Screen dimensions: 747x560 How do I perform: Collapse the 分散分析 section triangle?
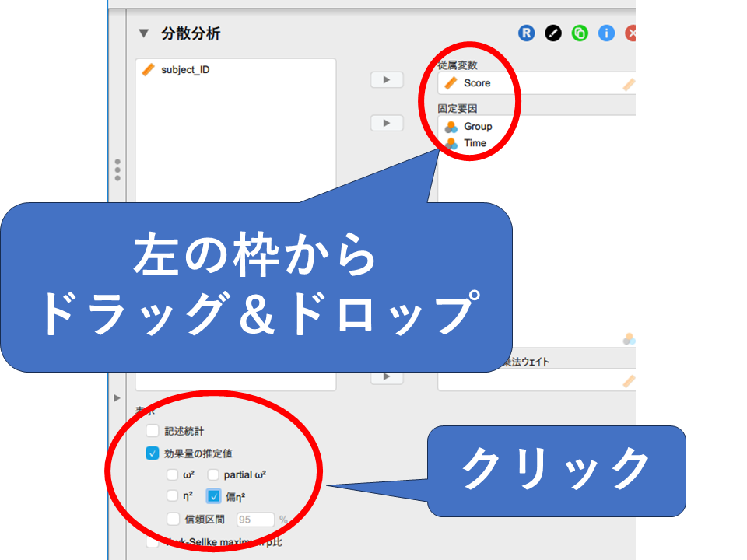[142, 33]
